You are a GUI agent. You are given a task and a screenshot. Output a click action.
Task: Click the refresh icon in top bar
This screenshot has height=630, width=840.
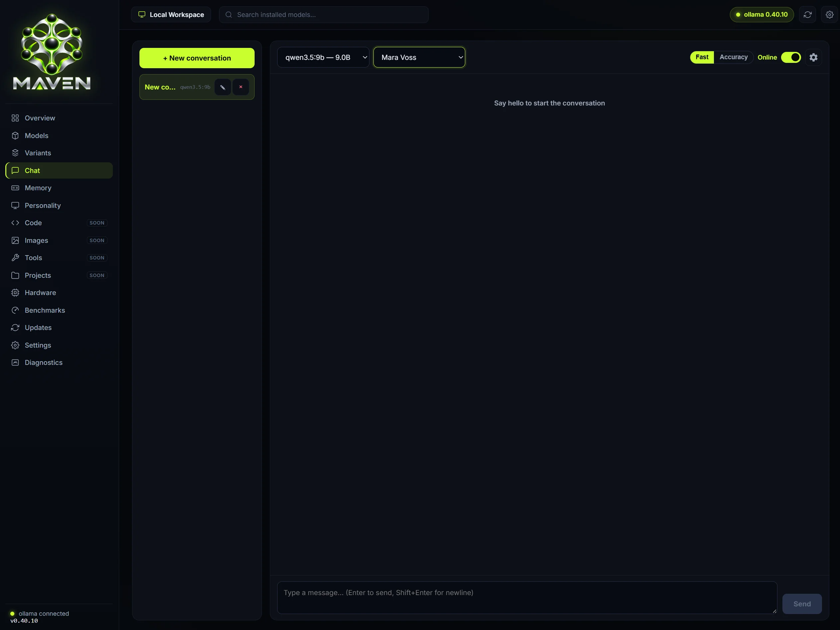(807, 14)
